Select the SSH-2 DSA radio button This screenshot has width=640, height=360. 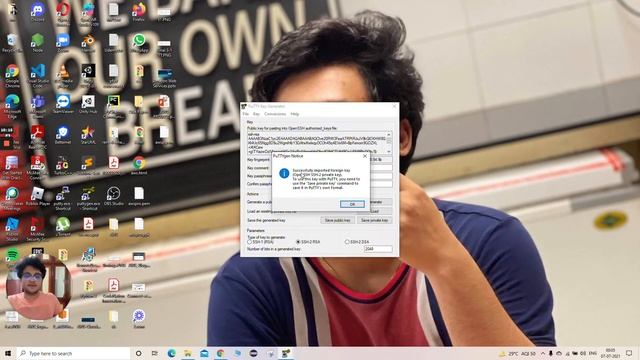click(347, 242)
